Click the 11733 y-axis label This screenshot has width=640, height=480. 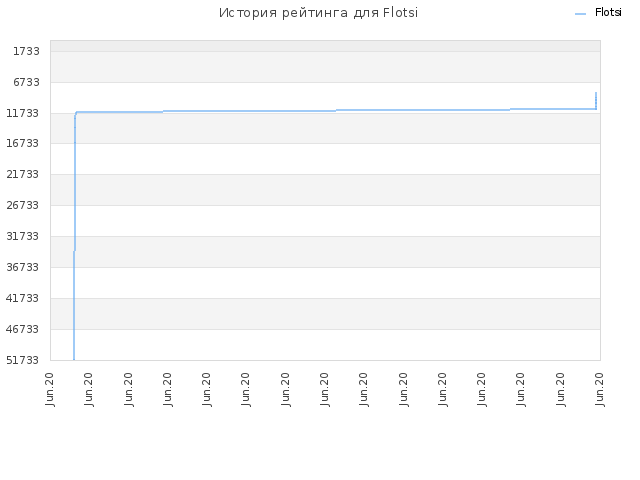[x=22, y=113]
